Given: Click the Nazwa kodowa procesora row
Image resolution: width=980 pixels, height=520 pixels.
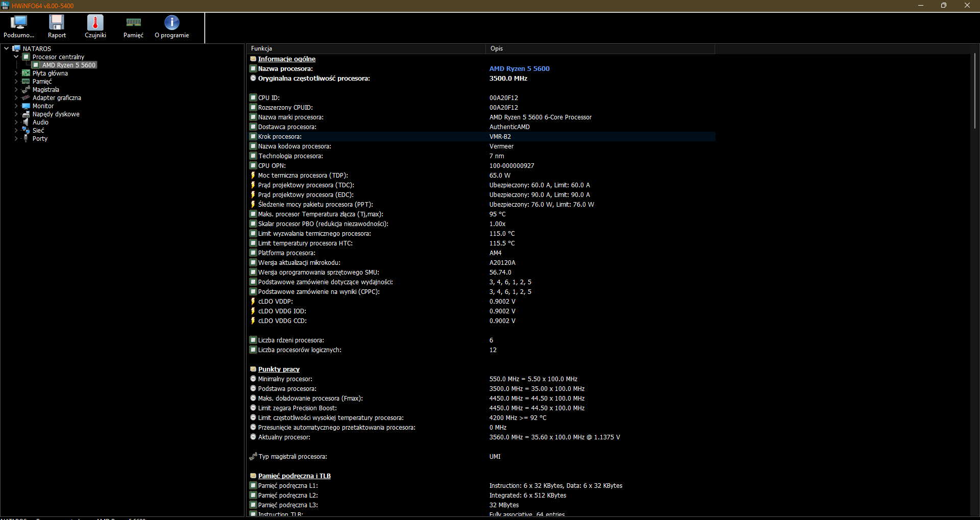Looking at the screenshot, I should tap(481, 146).
